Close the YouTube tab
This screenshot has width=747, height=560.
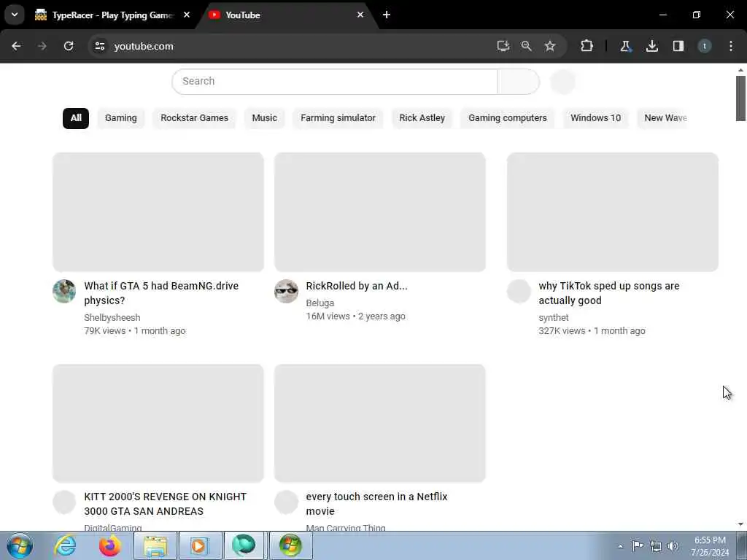click(x=360, y=15)
